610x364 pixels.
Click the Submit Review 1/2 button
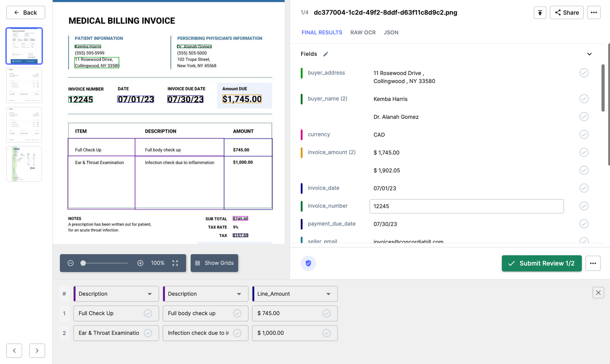[541, 263]
